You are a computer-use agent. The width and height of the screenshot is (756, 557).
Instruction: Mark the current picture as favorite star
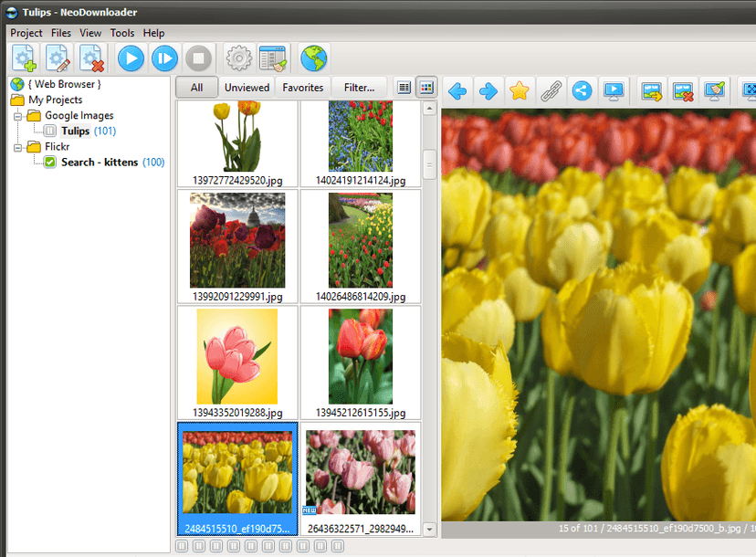coord(520,90)
